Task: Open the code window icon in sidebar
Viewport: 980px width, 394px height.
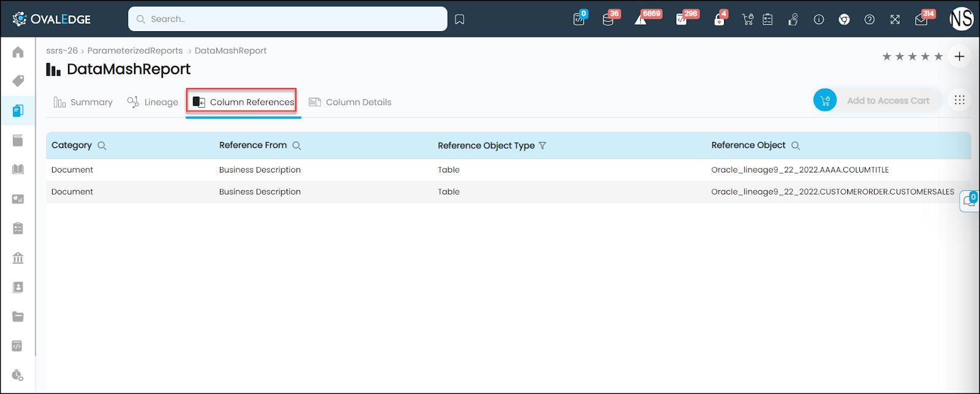Action: coord(18,346)
